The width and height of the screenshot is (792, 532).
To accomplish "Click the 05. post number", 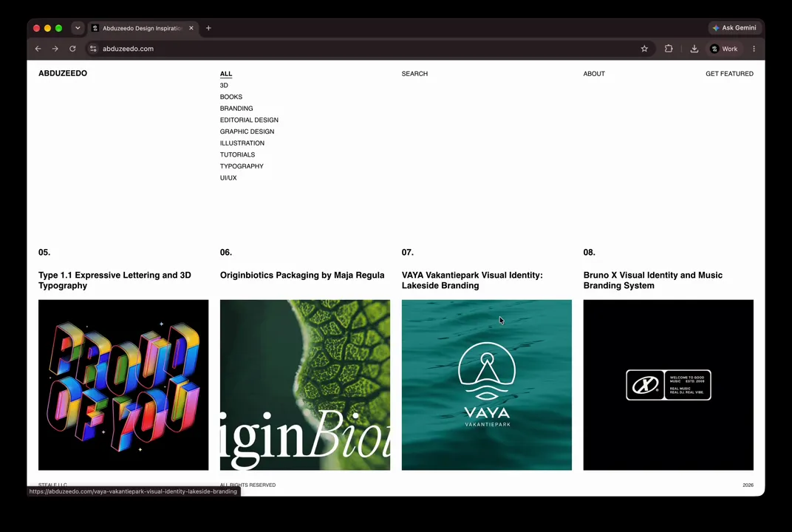I will 44,252.
